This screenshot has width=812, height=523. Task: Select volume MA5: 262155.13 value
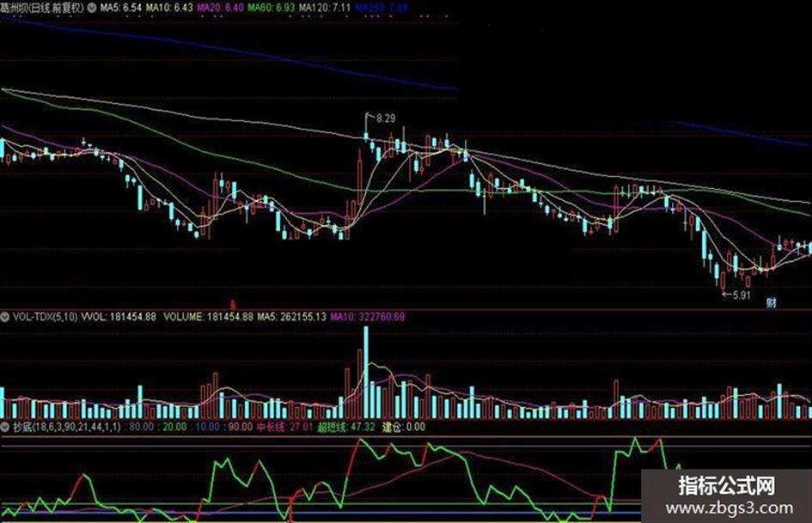pyautogui.click(x=291, y=316)
